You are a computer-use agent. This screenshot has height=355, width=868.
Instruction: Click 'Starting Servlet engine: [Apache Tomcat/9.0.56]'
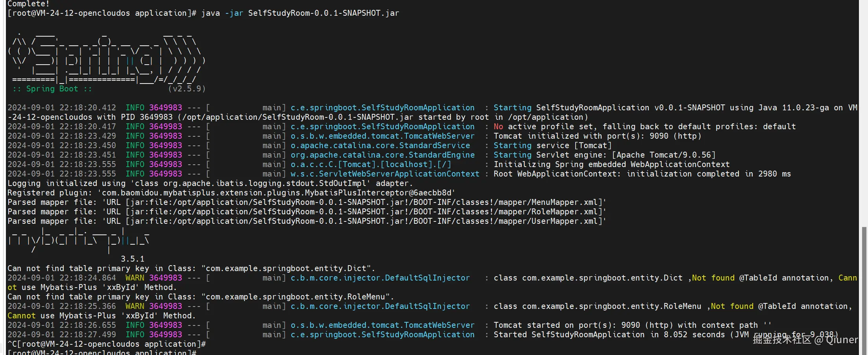(x=605, y=155)
